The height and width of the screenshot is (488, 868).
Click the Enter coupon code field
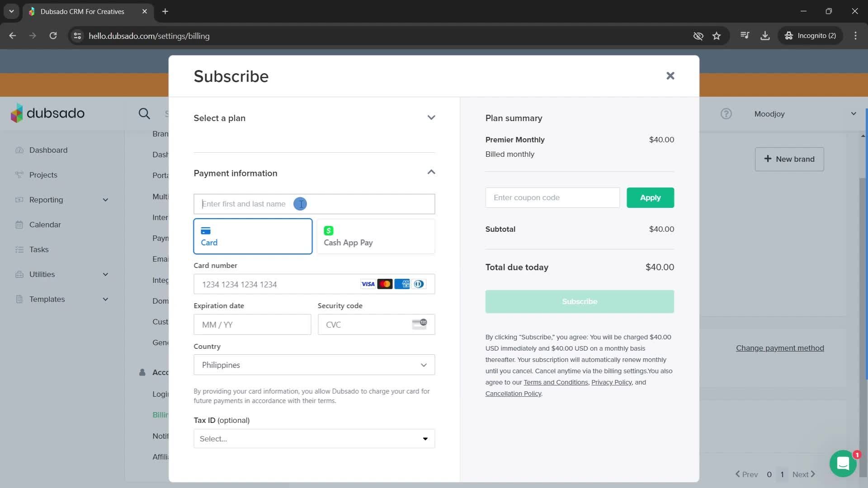pyautogui.click(x=552, y=197)
